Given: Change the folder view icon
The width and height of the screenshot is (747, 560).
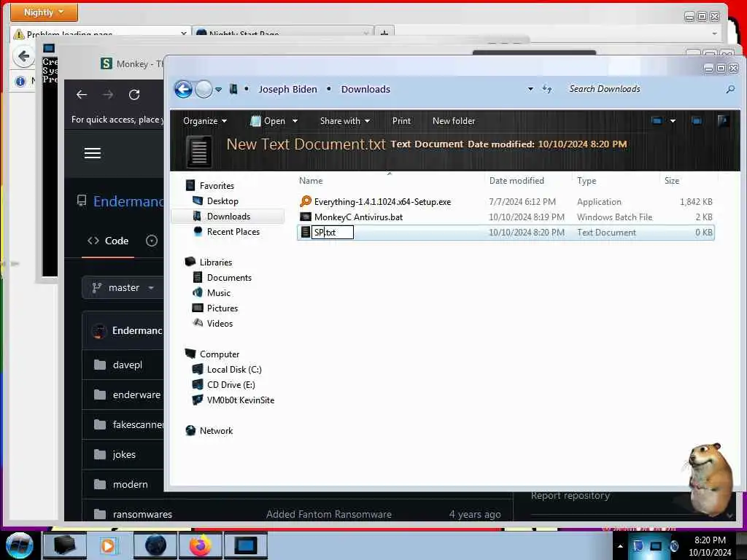Looking at the screenshot, I should click(x=657, y=121).
